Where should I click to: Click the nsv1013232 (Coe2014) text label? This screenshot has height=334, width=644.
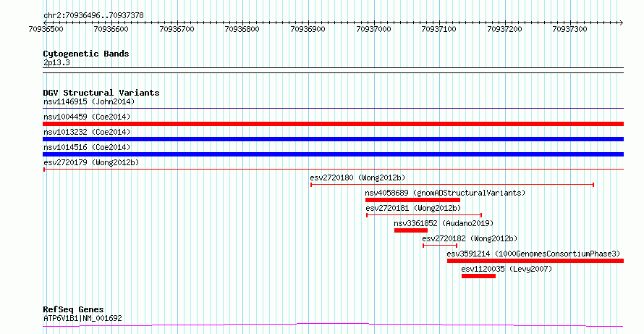coord(87,132)
